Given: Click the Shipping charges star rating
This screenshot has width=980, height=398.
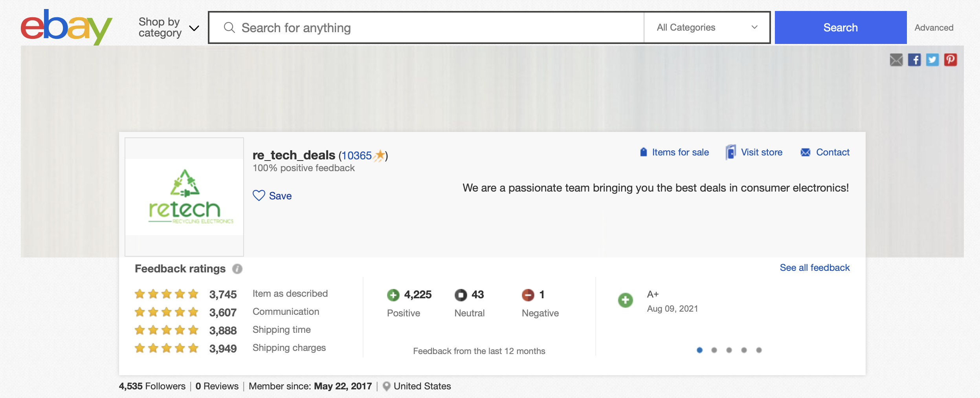Looking at the screenshot, I should click(x=167, y=348).
